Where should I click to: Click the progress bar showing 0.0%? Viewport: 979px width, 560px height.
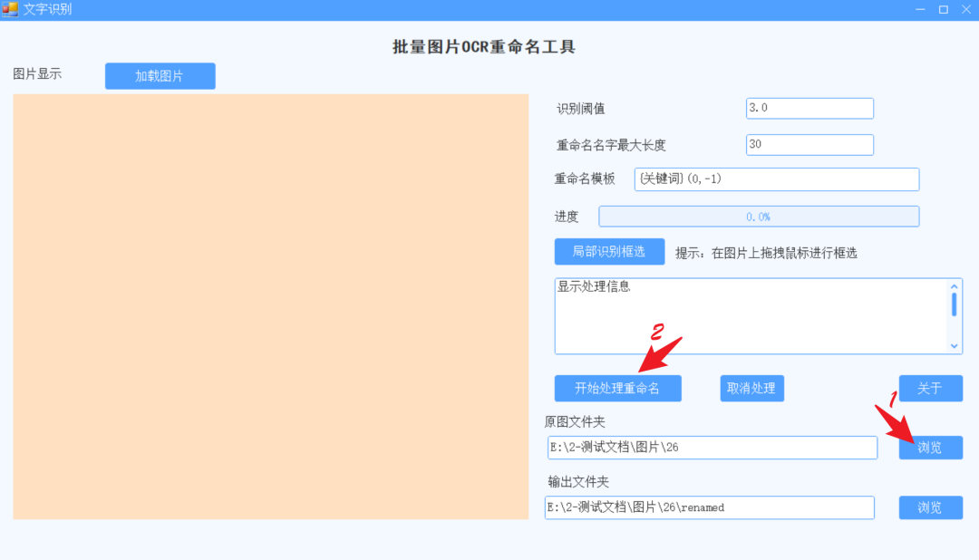tap(758, 216)
